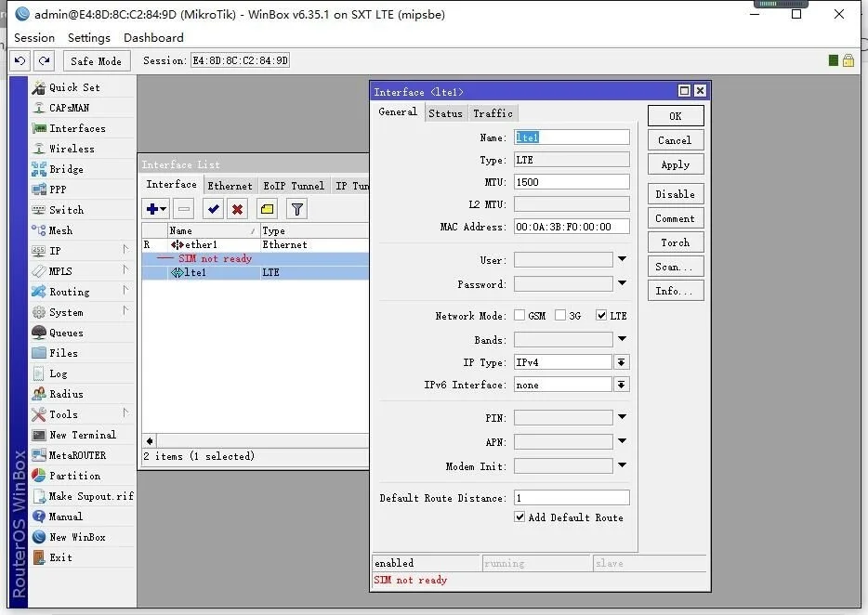Open the Settings menu
The image size is (868, 615).
[89, 38]
